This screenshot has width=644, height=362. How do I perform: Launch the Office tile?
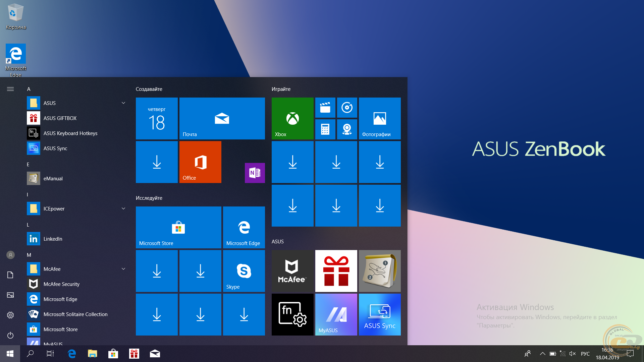tap(200, 162)
